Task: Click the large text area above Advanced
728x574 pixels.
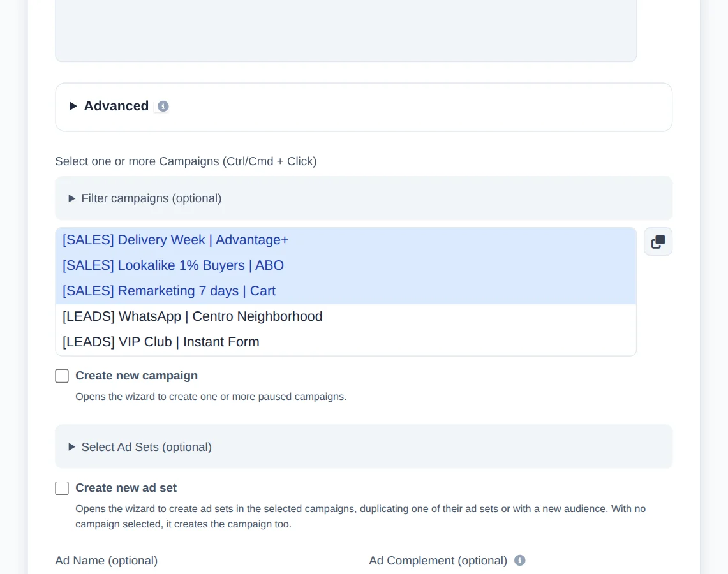Action: click(x=346, y=31)
